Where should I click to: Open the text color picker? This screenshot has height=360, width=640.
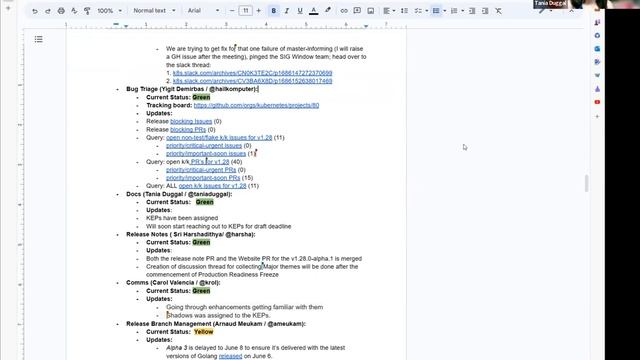click(x=313, y=11)
